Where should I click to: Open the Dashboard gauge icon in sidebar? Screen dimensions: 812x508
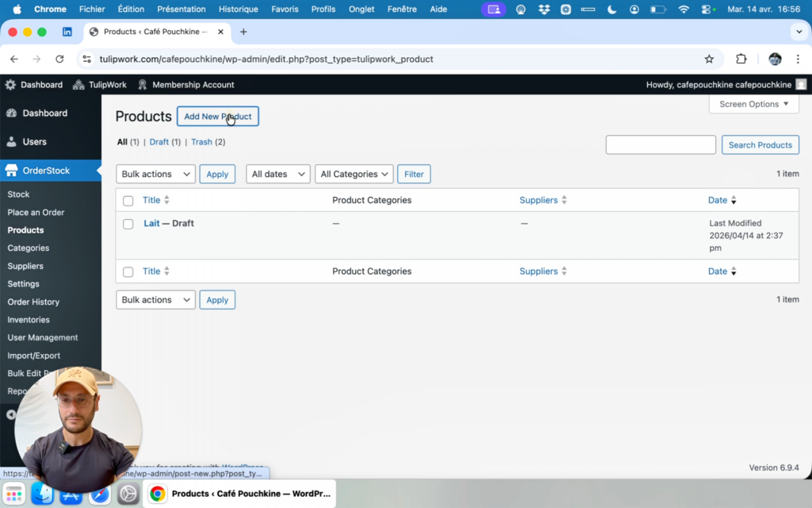[11, 113]
